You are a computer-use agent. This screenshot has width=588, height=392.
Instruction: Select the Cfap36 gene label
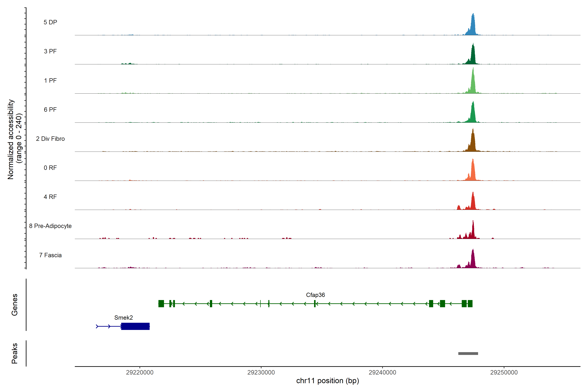click(315, 295)
